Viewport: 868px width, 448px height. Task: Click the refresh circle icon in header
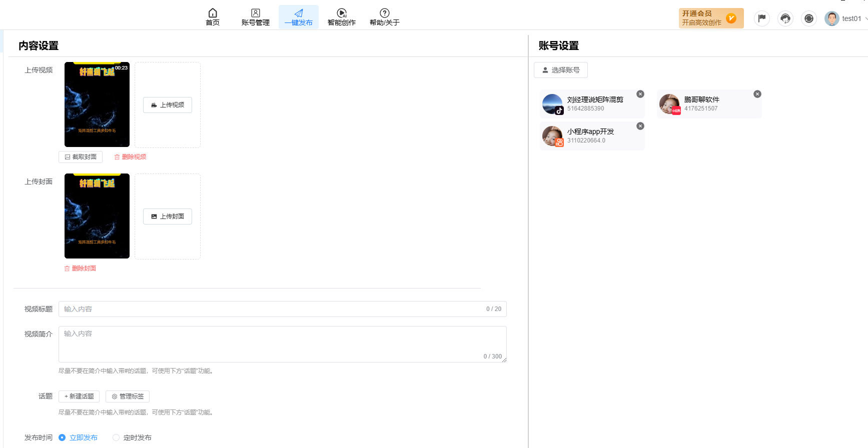(x=809, y=18)
